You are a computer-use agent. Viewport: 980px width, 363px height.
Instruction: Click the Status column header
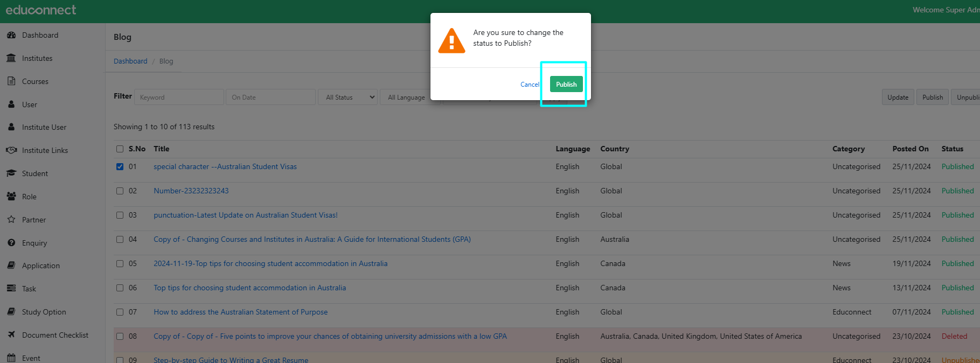coord(952,149)
